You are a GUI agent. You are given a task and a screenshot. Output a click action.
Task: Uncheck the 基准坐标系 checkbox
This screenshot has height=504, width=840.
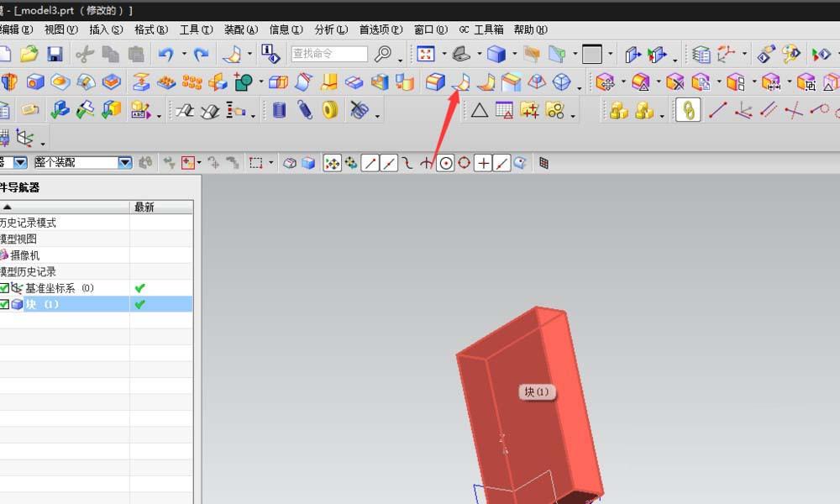click(x=4, y=288)
